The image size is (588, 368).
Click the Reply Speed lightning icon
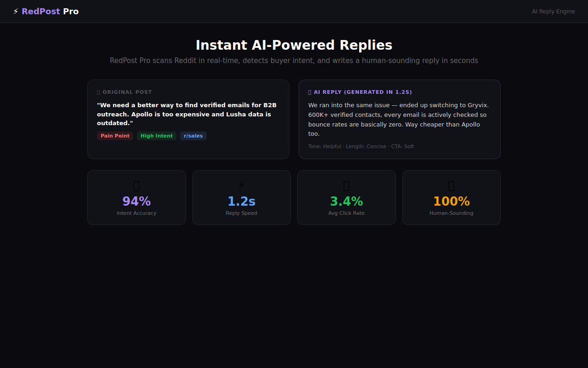[242, 185]
